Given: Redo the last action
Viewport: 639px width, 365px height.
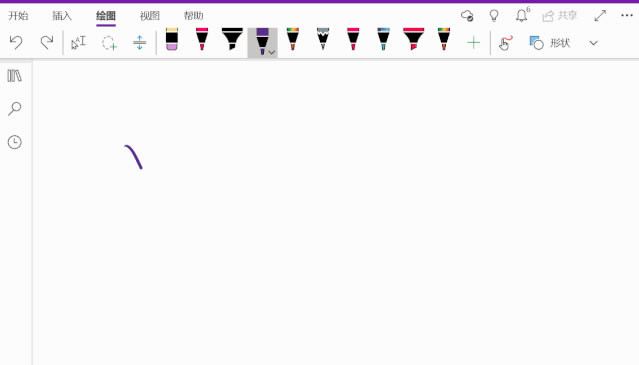Looking at the screenshot, I should pos(46,42).
